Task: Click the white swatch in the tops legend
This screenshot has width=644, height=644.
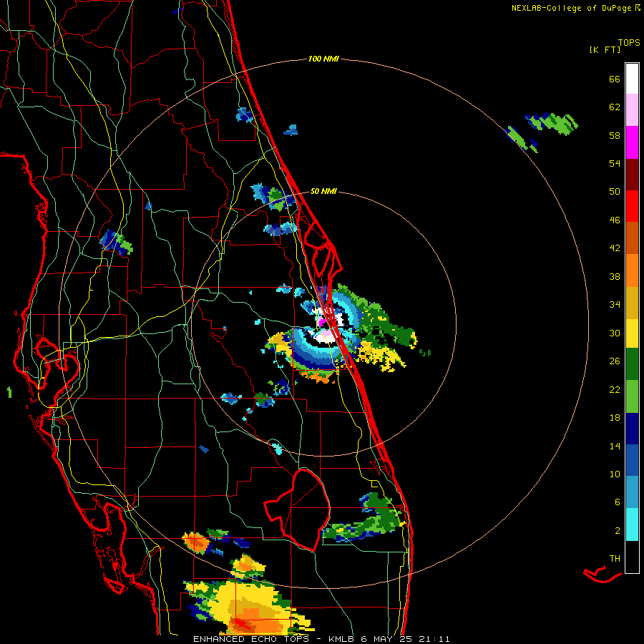Action: [632, 79]
